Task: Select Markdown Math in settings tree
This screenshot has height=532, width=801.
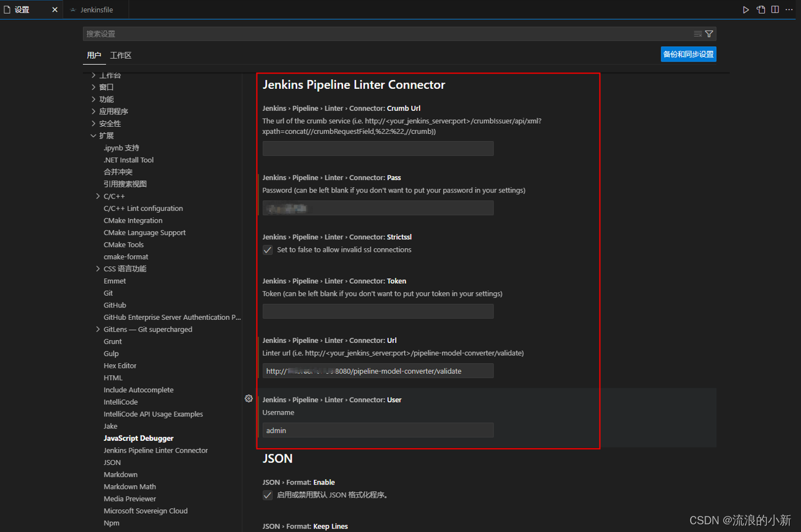Action: (130, 487)
